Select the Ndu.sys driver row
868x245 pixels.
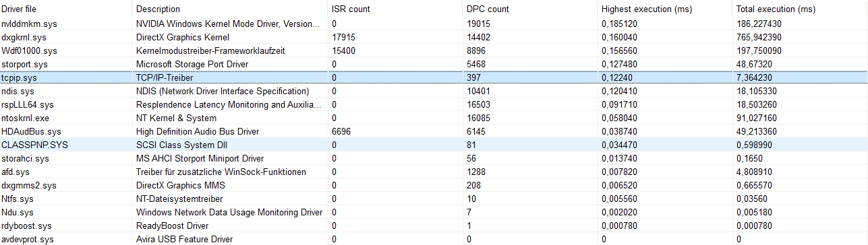pyautogui.click(x=434, y=212)
